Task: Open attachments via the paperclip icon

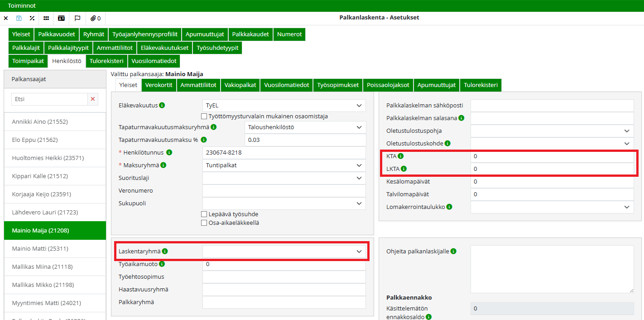Action: [x=92, y=18]
